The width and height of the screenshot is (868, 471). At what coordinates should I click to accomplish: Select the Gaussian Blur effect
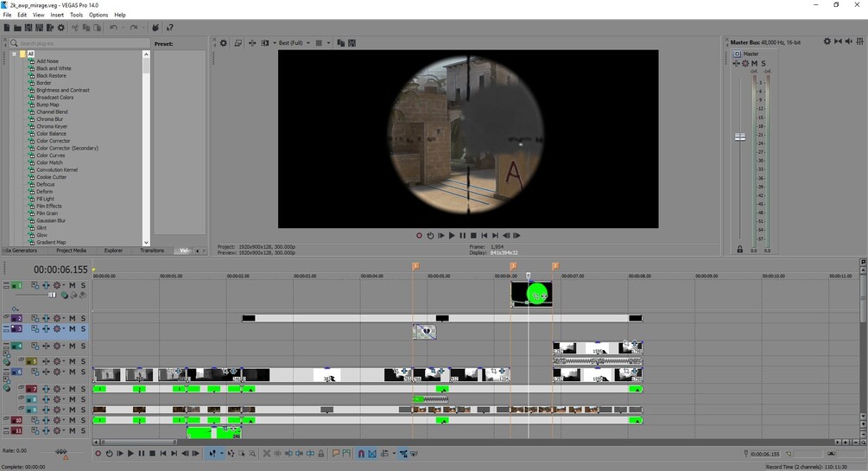tap(51, 220)
